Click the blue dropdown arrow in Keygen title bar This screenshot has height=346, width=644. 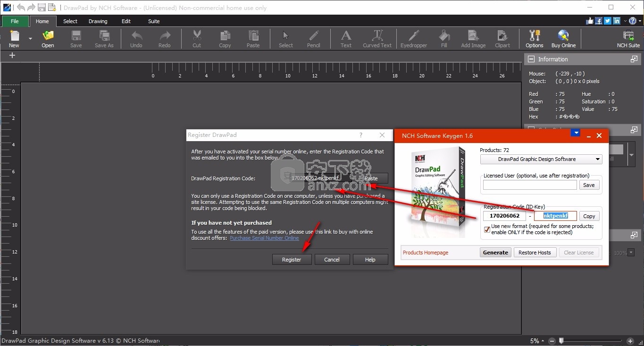575,133
